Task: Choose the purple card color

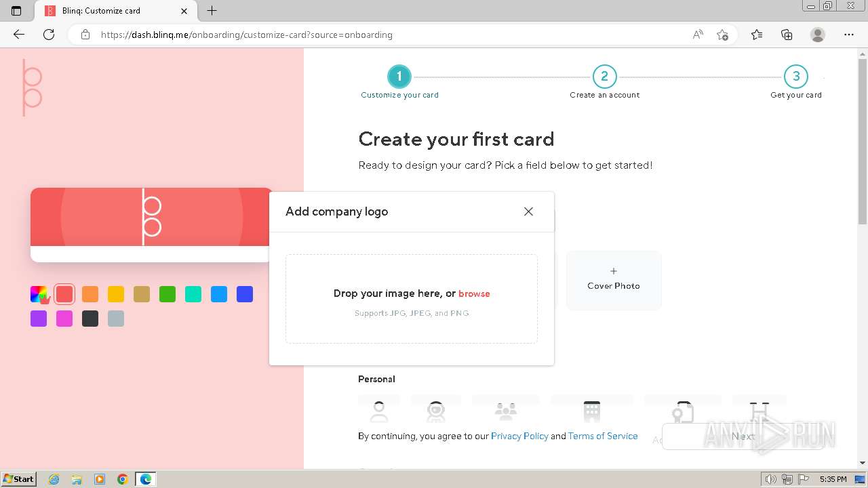Action: 39,319
